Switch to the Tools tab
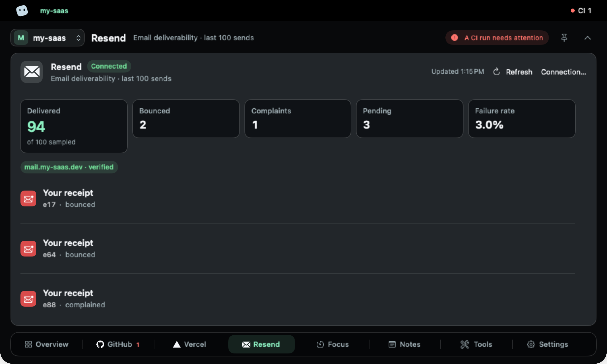The height and width of the screenshot is (364, 607). click(476, 344)
